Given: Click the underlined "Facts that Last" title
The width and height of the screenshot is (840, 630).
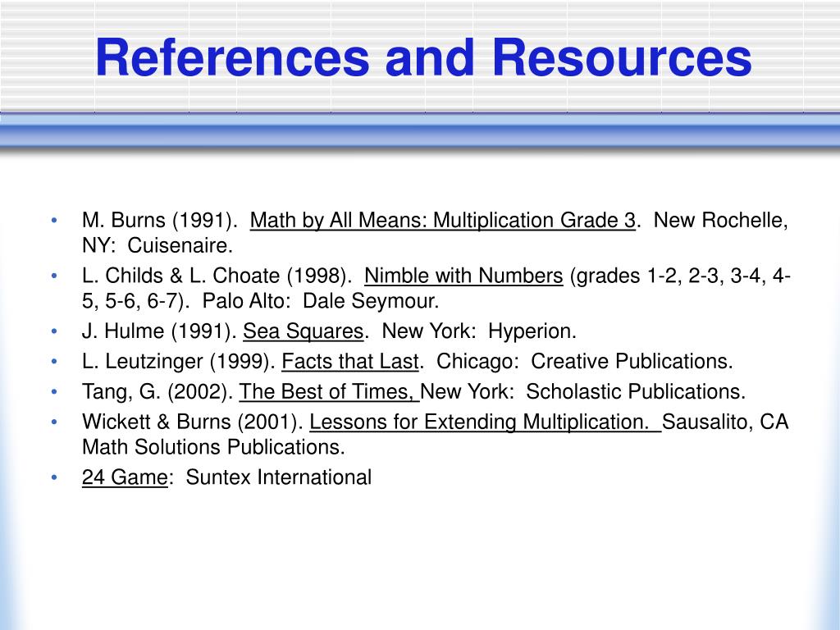Looking at the screenshot, I should pyautogui.click(x=349, y=362).
